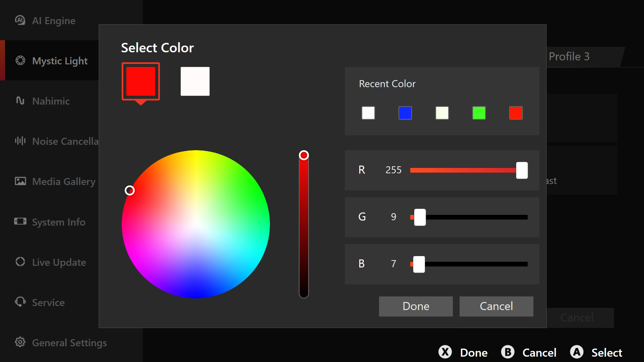Click the center of the color wheel
The width and height of the screenshot is (644, 362).
coord(196,224)
